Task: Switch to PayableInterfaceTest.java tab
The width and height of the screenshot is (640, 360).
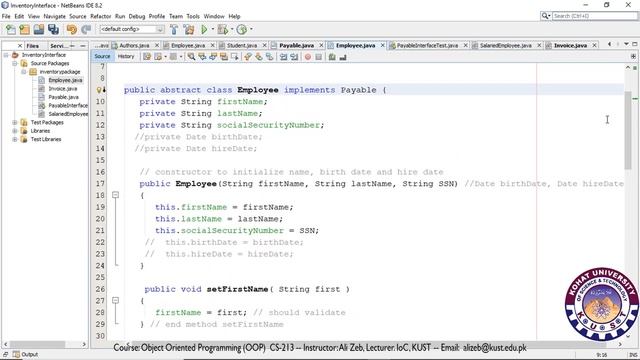Action: (x=427, y=45)
